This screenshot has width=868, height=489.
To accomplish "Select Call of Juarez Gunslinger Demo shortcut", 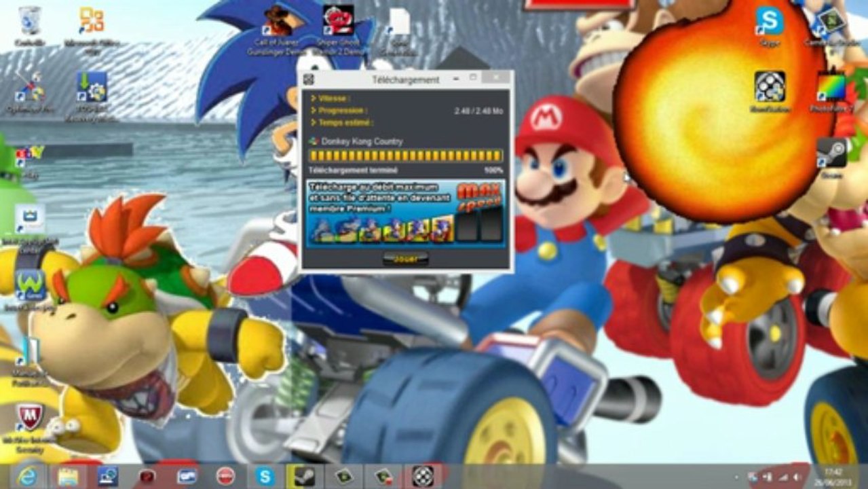I will tap(279, 31).
